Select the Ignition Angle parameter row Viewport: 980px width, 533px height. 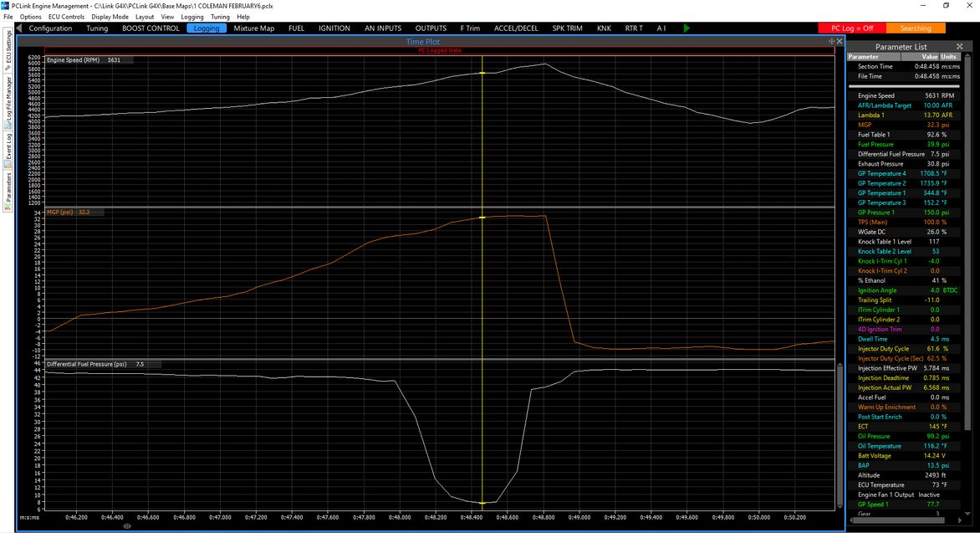[x=904, y=290]
